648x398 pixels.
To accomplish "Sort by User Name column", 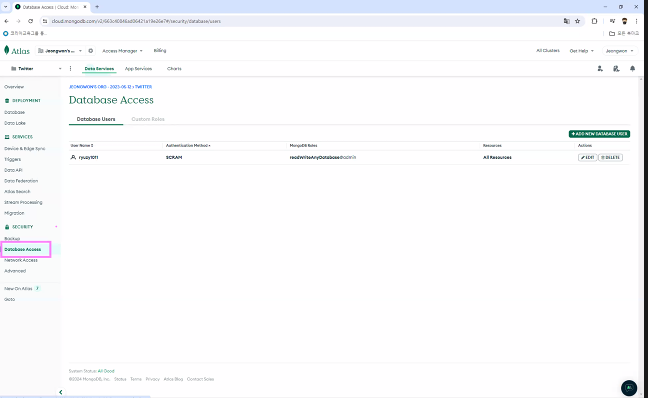I will (82, 145).
